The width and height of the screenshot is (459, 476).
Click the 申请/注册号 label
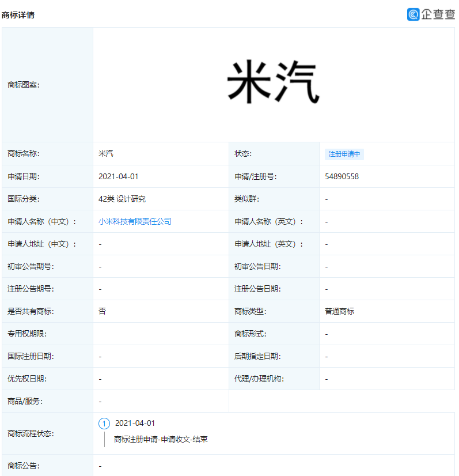pyautogui.click(x=256, y=176)
